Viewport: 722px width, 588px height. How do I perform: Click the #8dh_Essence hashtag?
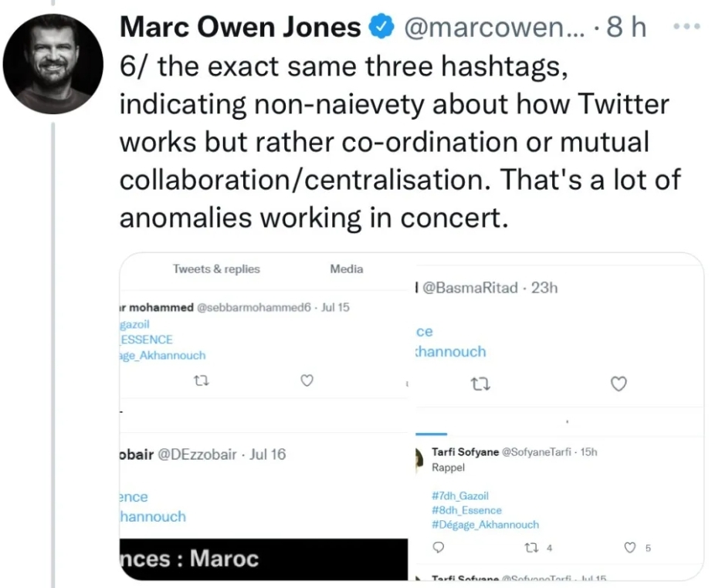466,510
